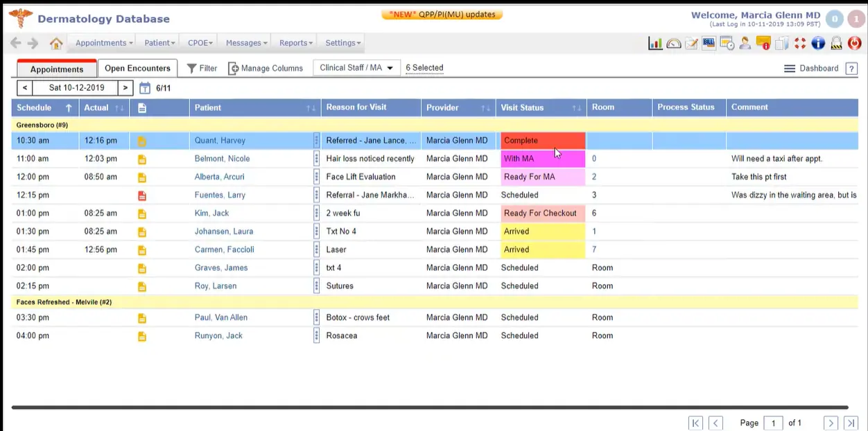868x431 pixels.
Task: Open unread messages via the envelope icon
Action: [763, 43]
